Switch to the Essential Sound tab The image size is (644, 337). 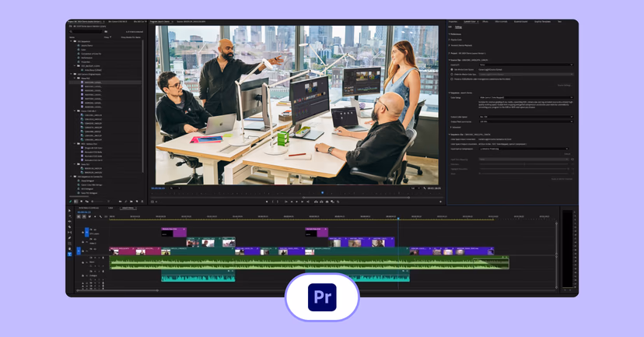pyautogui.click(x=521, y=21)
